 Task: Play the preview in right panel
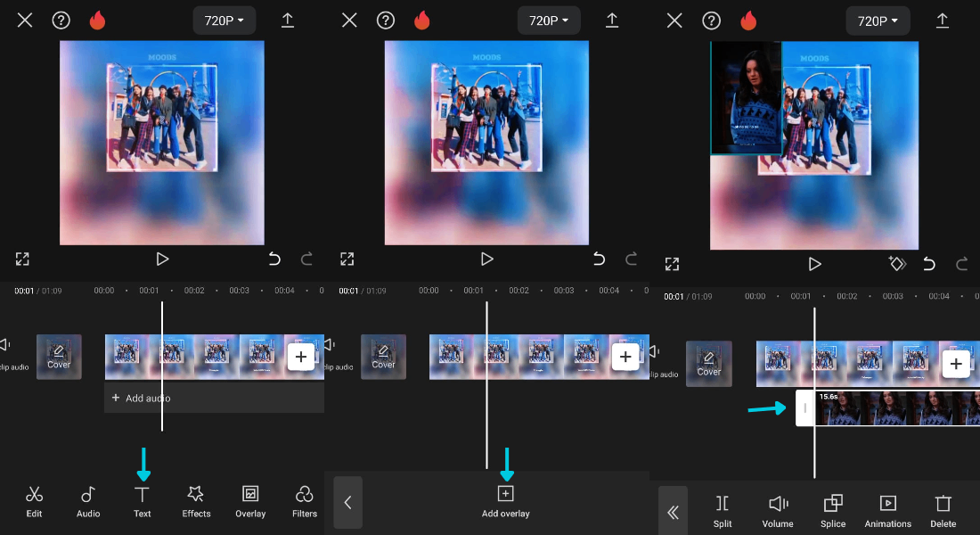(814, 264)
